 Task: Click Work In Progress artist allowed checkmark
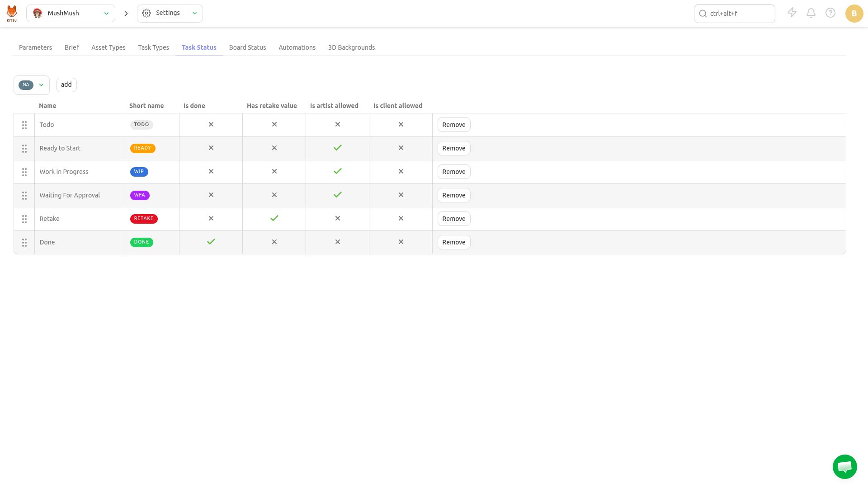pos(338,171)
